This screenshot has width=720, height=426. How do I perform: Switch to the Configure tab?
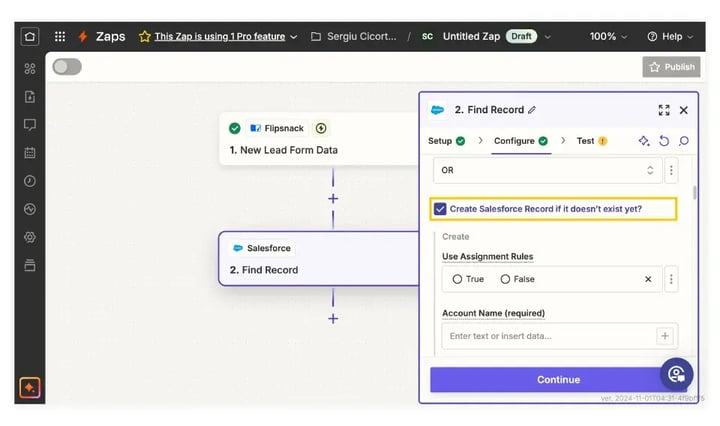click(x=521, y=141)
